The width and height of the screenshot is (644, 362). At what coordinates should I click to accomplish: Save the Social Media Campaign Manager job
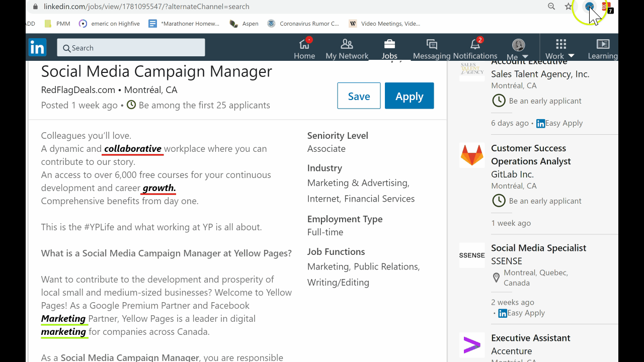point(359,96)
